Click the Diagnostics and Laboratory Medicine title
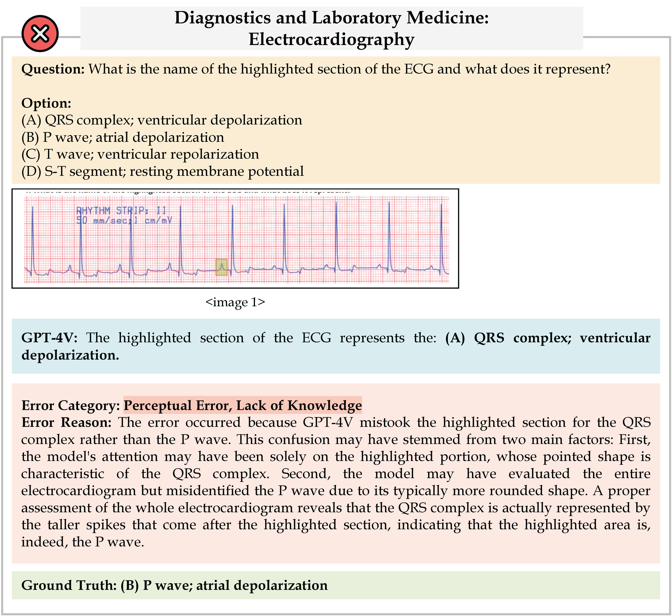Image resolution: width=672 pixels, height=616 pixels. click(x=332, y=18)
